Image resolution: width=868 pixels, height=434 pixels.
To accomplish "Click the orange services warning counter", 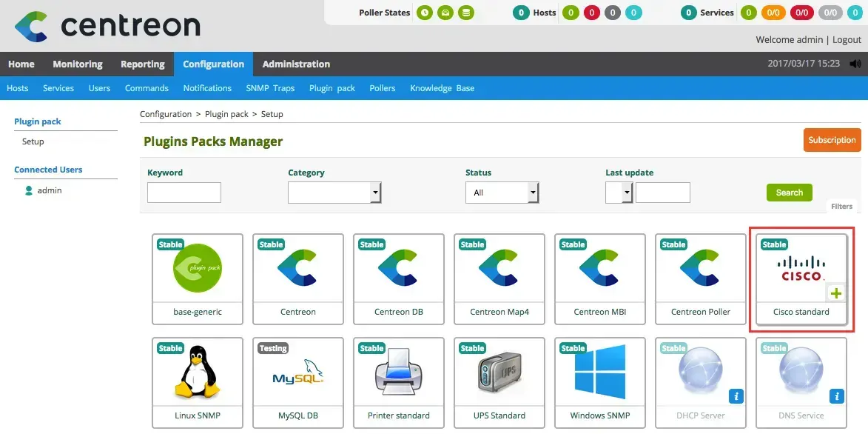I will pyautogui.click(x=773, y=13).
